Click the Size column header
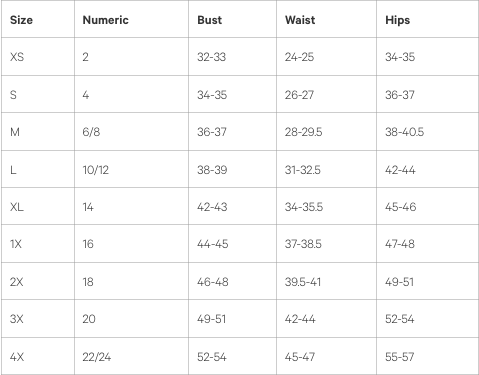This screenshot has width=479, height=375. 21,20
